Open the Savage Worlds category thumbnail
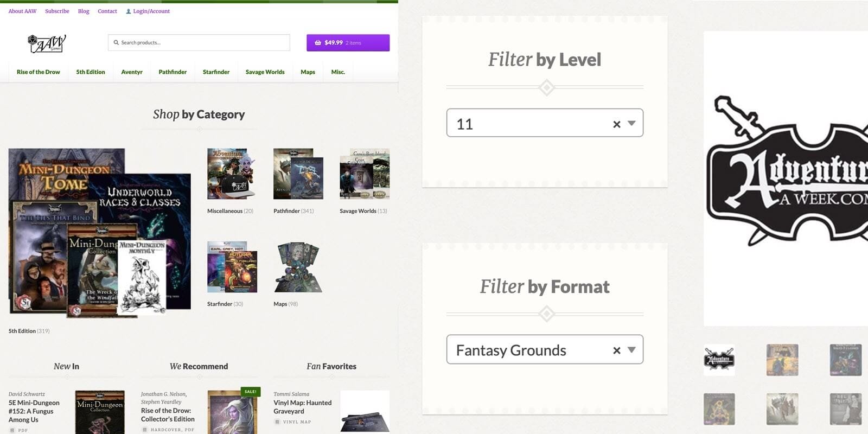The image size is (868, 434). (x=365, y=174)
